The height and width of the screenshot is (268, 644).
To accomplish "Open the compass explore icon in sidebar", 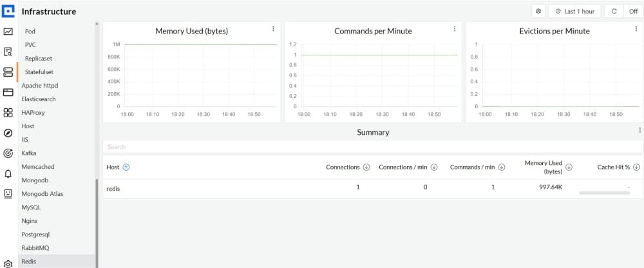I will [8, 133].
